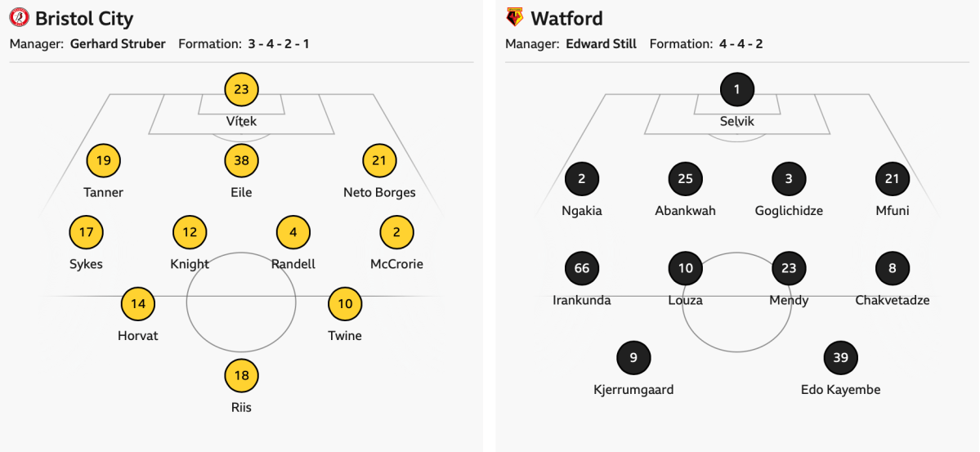Click Selvik's number 1 shirt badge

point(737,89)
